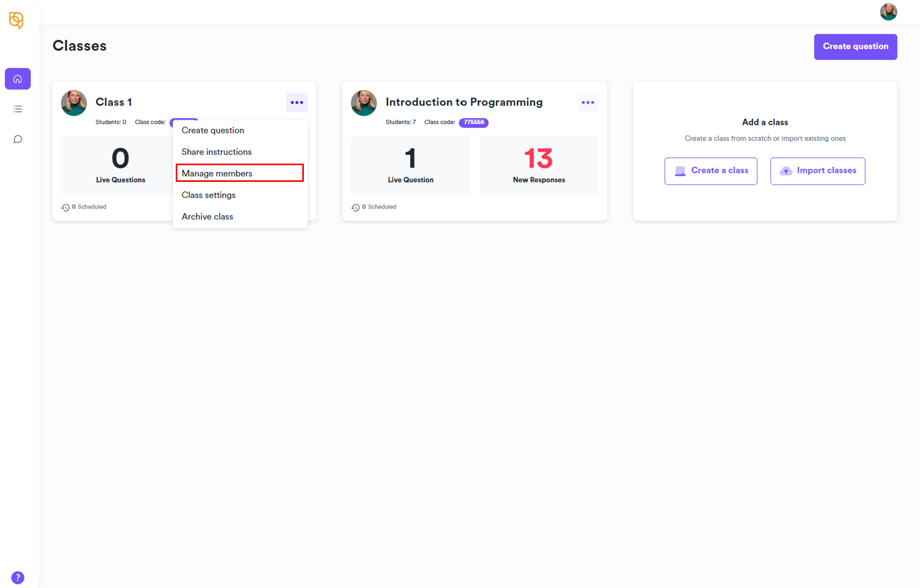The image size is (920, 588).
Task: Open the chat bubble sidebar icon
Action: coord(18,139)
